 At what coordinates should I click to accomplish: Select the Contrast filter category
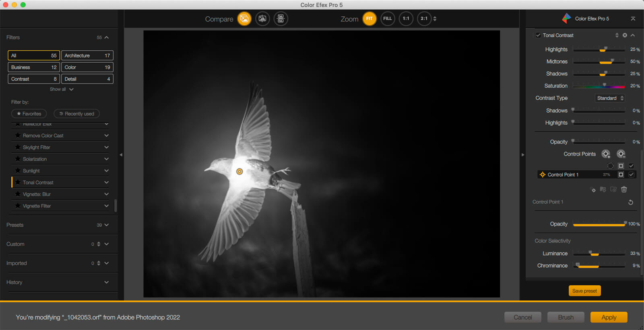[34, 79]
